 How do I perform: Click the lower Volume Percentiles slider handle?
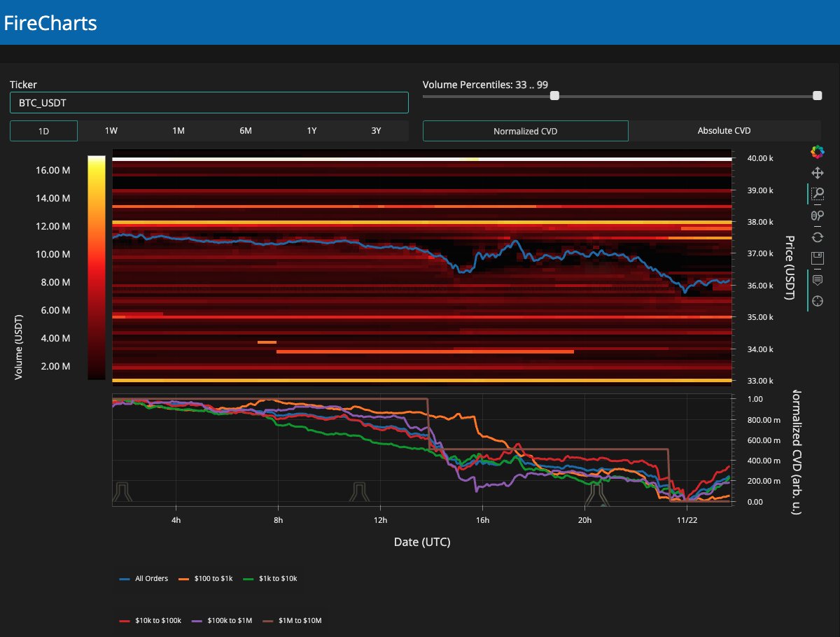pos(554,96)
